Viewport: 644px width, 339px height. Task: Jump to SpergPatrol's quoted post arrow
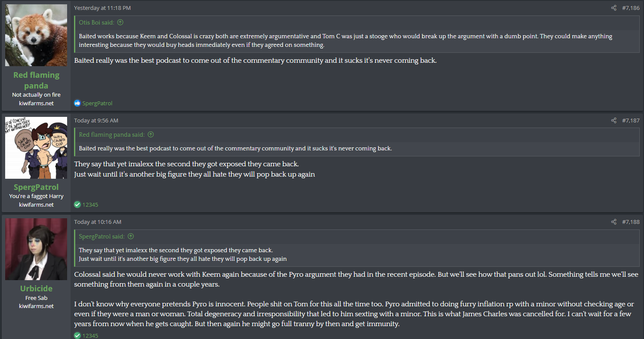pyautogui.click(x=131, y=236)
